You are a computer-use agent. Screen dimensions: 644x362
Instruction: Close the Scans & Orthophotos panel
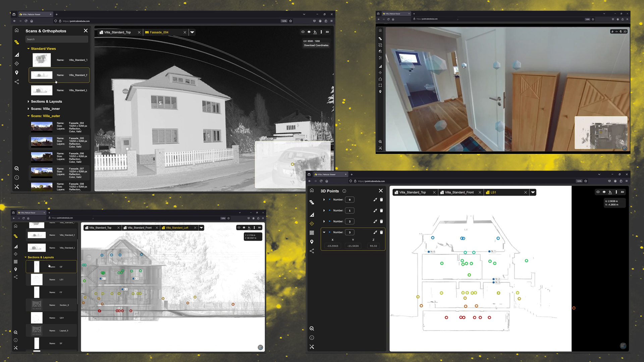point(86,31)
